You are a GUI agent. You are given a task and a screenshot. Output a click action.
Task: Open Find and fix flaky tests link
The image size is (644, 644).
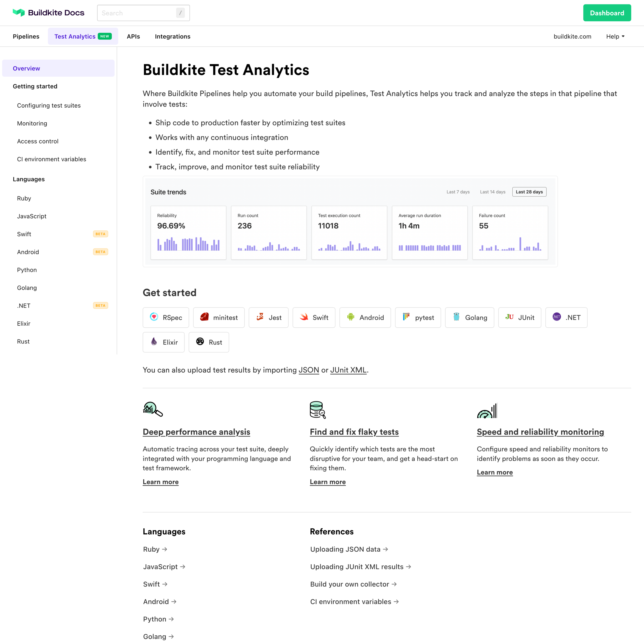(354, 432)
